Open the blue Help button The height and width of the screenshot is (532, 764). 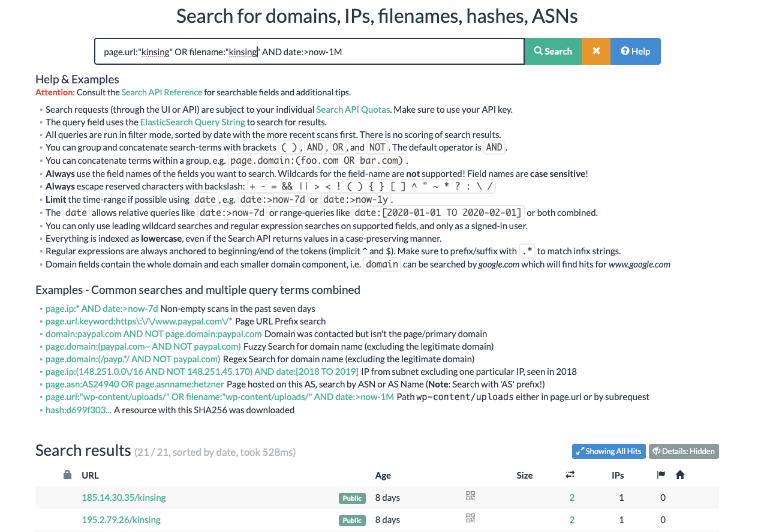tap(635, 52)
